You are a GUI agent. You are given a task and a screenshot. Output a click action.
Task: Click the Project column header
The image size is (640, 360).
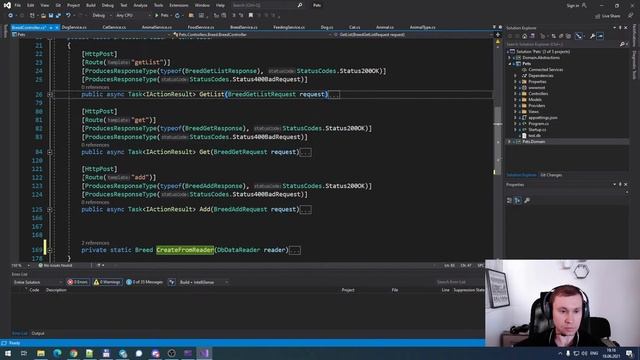point(348,290)
